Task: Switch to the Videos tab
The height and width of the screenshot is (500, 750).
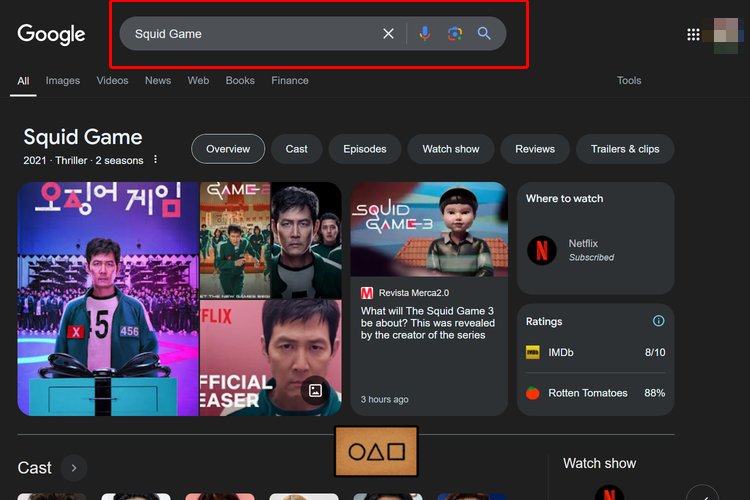Action: (x=112, y=81)
